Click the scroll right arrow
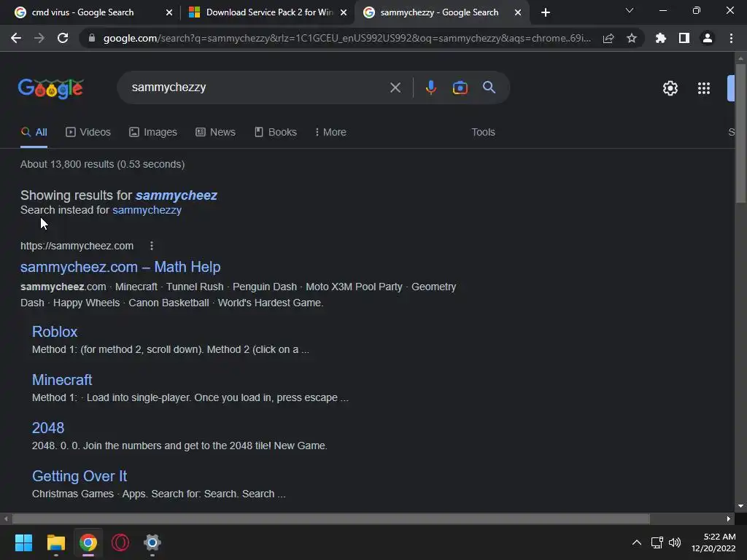Image resolution: width=747 pixels, height=560 pixels. point(729,518)
